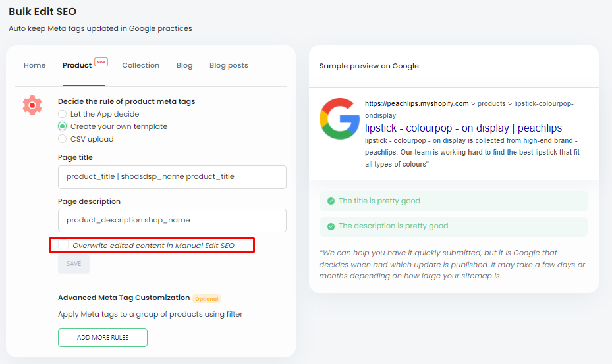Click green checkmark beside title status
The height and width of the screenshot is (364, 612).
click(x=331, y=201)
